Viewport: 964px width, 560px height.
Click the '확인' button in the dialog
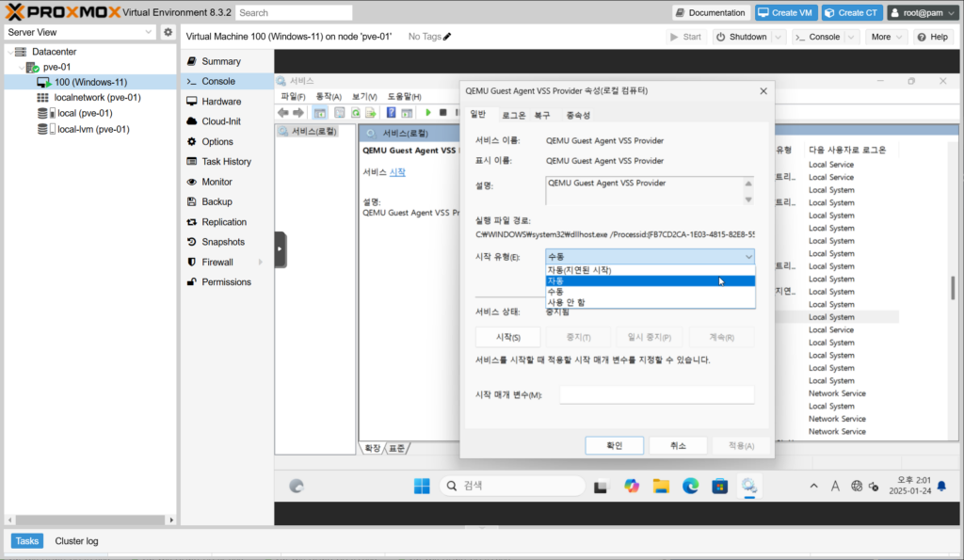[x=614, y=445]
